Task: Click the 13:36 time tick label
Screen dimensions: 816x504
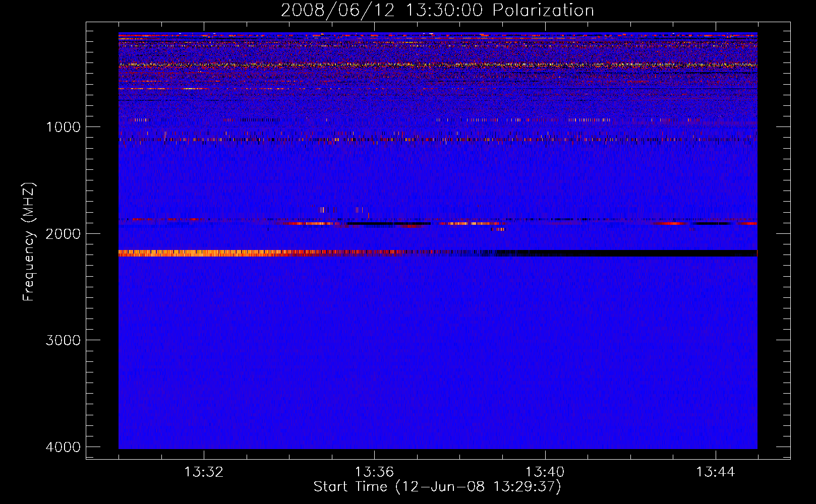Action: (374, 472)
